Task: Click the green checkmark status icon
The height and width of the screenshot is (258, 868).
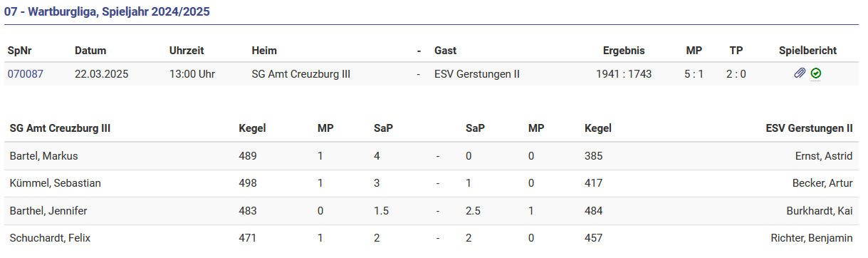Action: tap(816, 73)
